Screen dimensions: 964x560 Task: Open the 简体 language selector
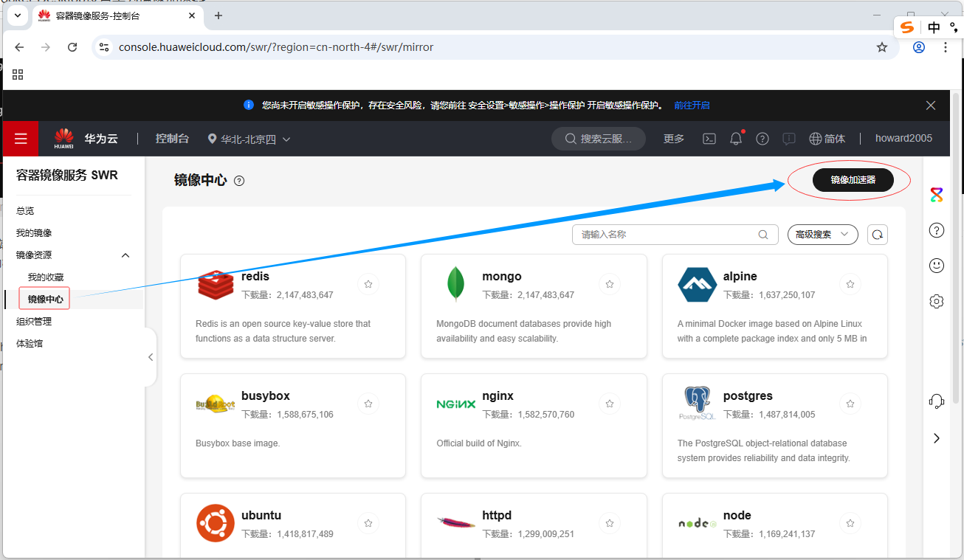click(x=827, y=139)
